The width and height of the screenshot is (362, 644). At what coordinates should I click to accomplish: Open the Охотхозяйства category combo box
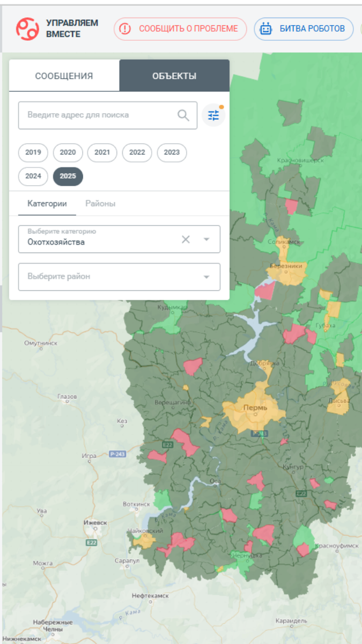[x=119, y=239]
